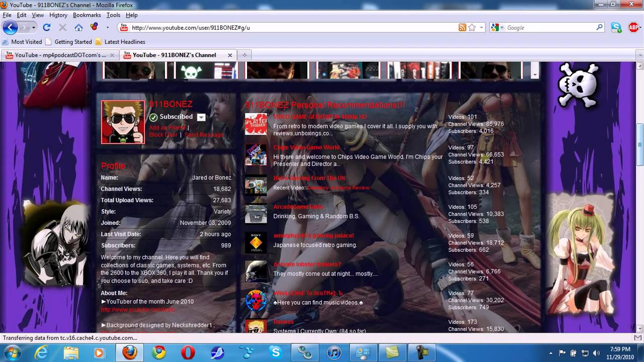Viewport: 644px width, 362px height.
Task: Click inside the URL address field
Action: (x=292, y=28)
